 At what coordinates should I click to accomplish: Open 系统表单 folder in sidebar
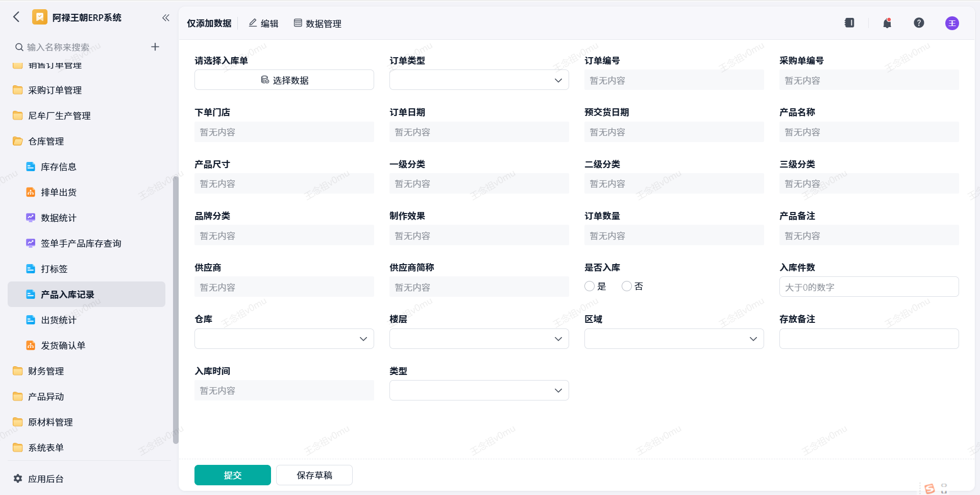87,447
